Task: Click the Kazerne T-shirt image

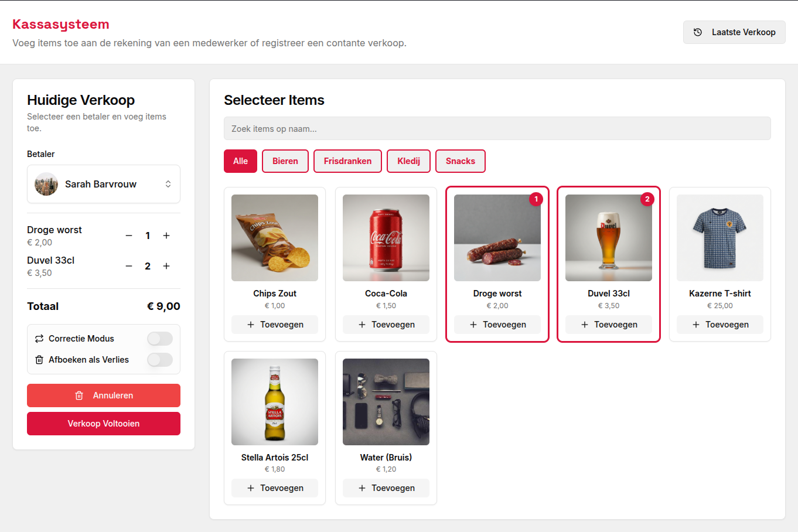Action: [x=720, y=238]
